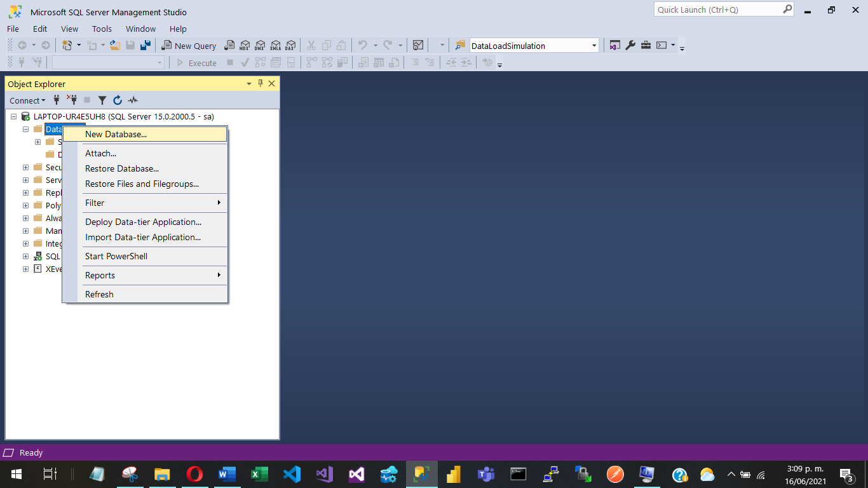Choose Restore Database... in context menu

pyautogui.click(x=122, y=168)
